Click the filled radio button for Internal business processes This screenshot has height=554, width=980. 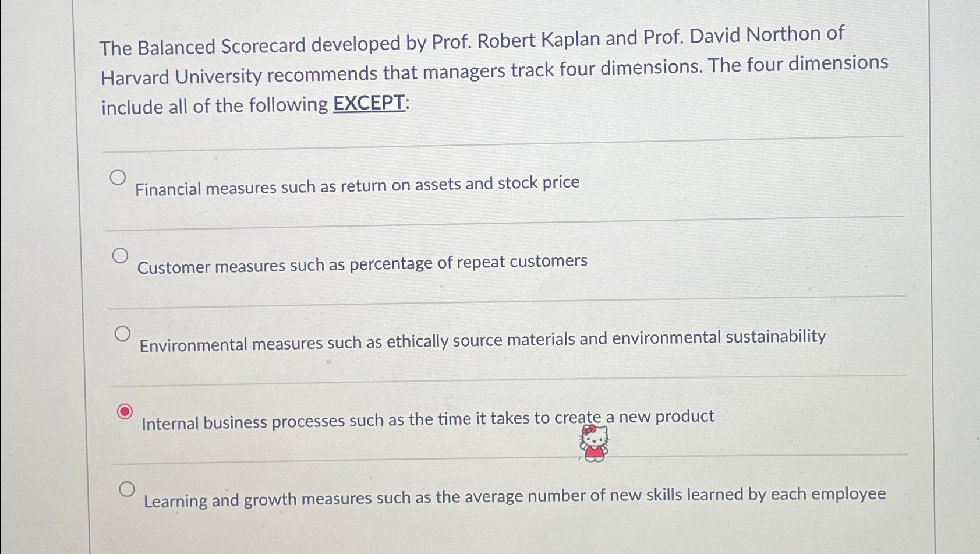click(125, 412)
